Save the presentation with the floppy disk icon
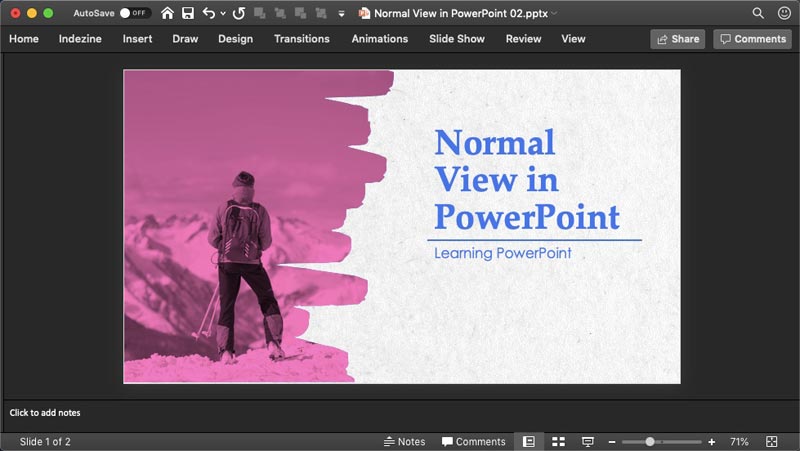Screen dimensions: 800x451 pyautogui.click(x=187, y=14)
